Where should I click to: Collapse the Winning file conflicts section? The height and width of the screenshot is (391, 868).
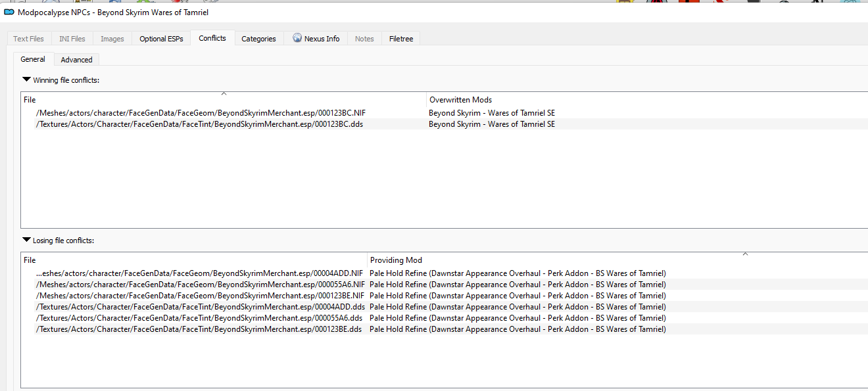(26, 80)
